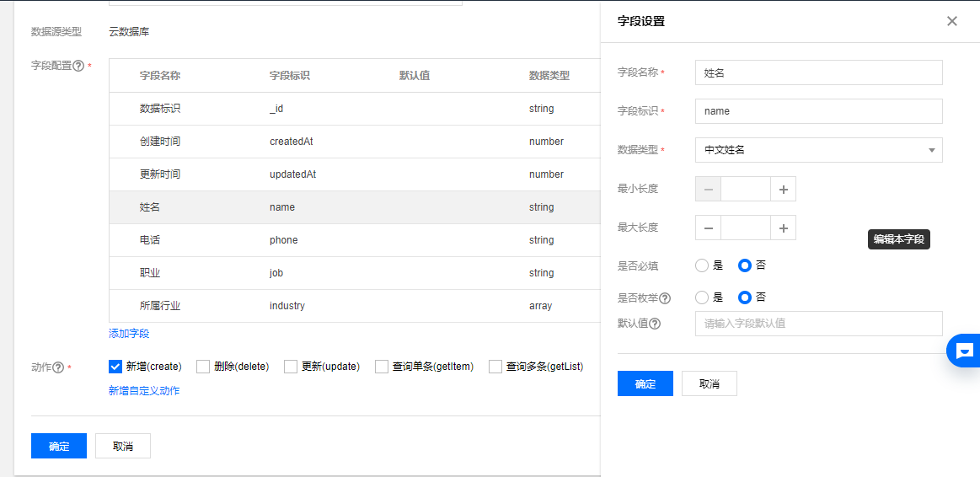Increase 最大长度 with plus button
Viewport: 980px width, 477px height.
(x=783, y=228)
